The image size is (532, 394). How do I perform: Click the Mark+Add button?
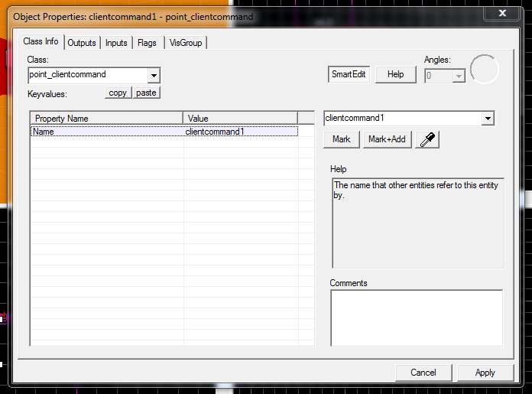point(387,139)
